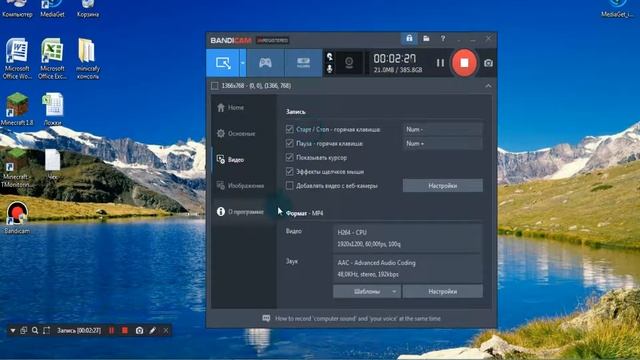640x360 pixels.
Task: Open Microsoft Office Word desktop shortcut
Action: (x=17, y=58)
